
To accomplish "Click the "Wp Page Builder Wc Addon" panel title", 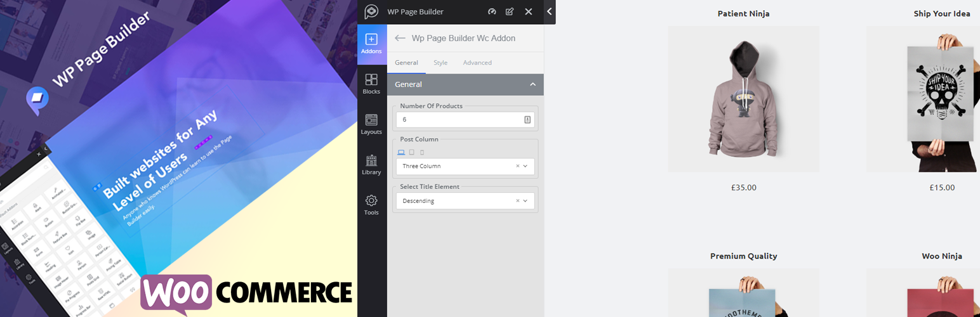I will tap(463, 38).
